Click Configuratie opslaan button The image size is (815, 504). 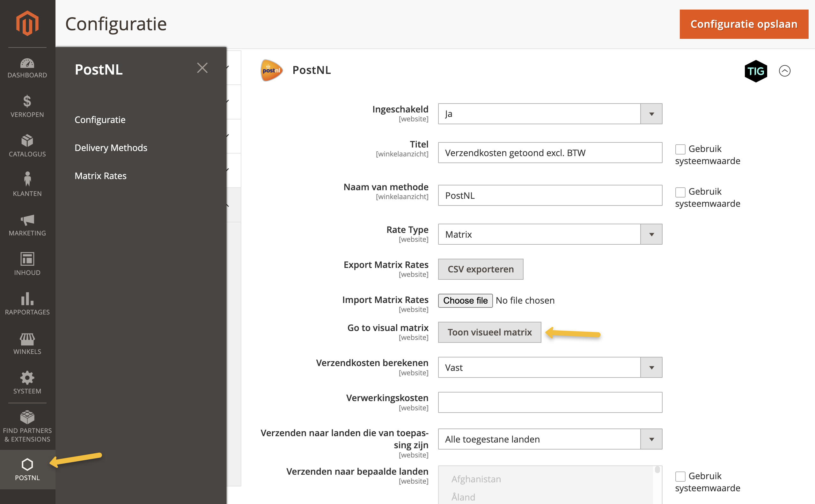pos(744,24)
